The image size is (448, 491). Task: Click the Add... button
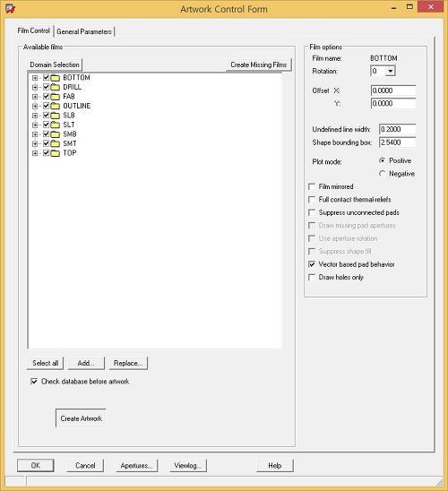pyautogui.click(x=86, y=363)
